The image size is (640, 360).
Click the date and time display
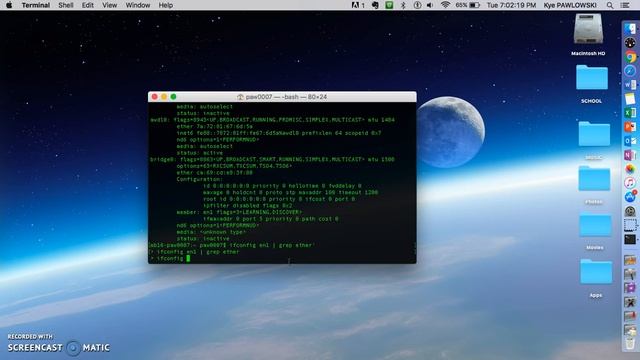(x=511, y=5)
